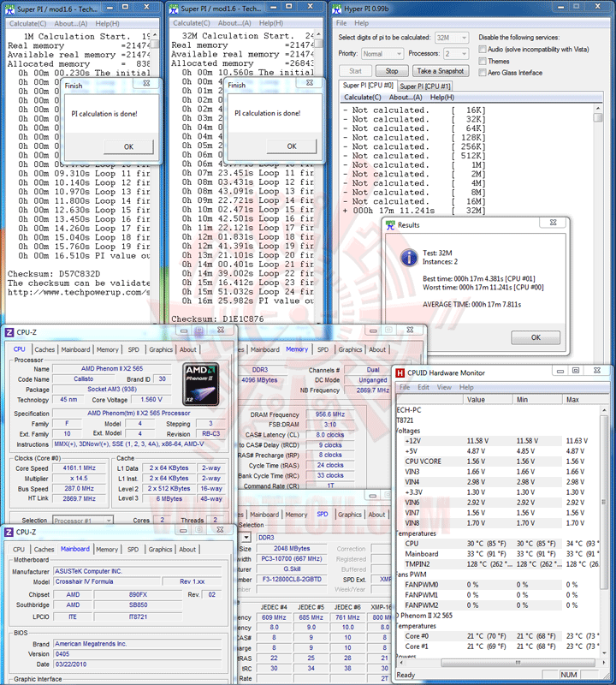Click the CPU-Z Z icon in Mainboard window
The height and width of the screenshot is (685, 616).
click(9, 532)
